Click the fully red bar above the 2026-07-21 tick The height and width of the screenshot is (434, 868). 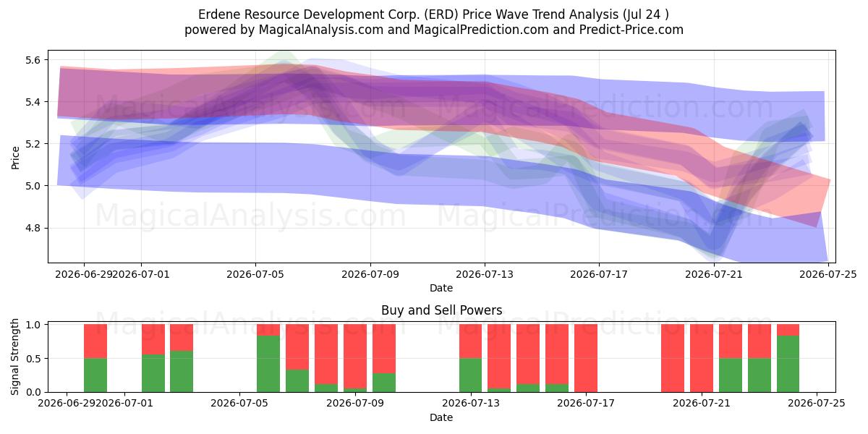[x=702, y=358]
